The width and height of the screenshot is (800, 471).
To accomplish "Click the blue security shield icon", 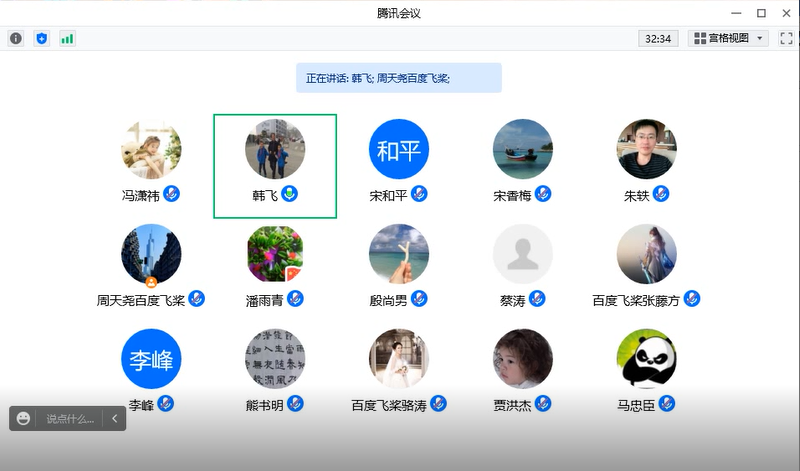I will coord(42,38).
